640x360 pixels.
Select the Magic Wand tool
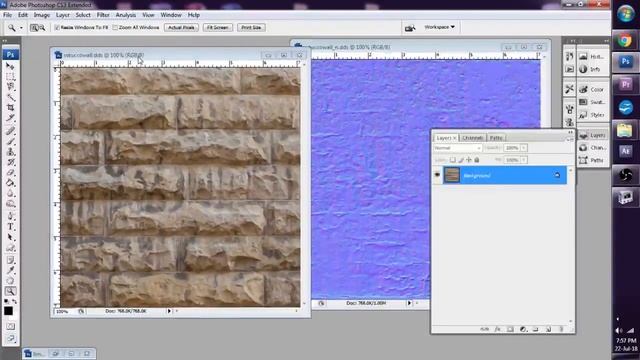(10, 98)
